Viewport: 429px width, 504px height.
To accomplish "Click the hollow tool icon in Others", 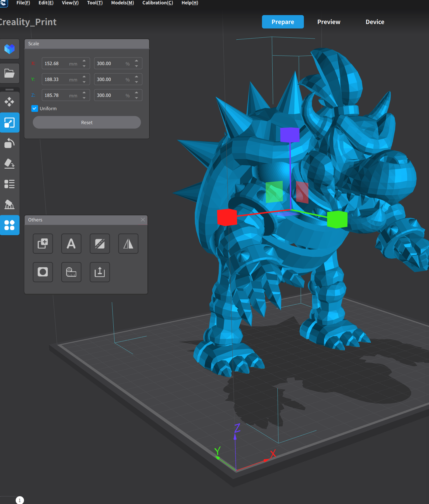I will click(43, 272).
